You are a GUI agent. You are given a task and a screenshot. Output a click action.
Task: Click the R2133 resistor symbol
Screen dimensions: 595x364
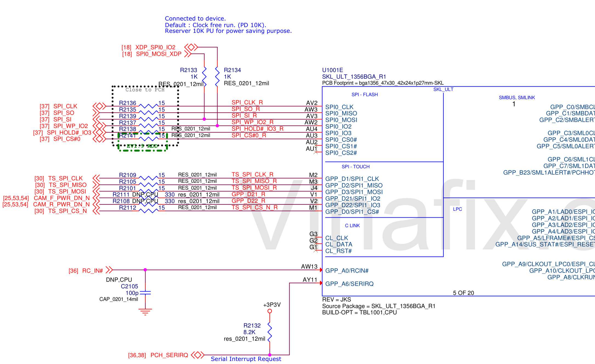204,77
